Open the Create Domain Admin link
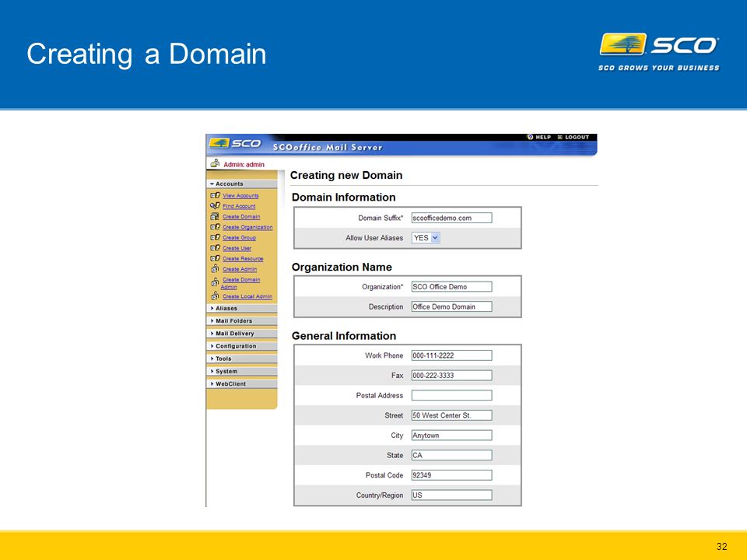The image size is (747, 560). tap(240, 283)
